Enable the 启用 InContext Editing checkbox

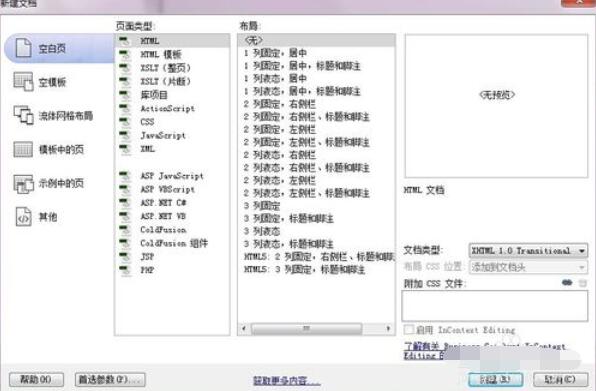pyautogui.click(x=409, y=329)
